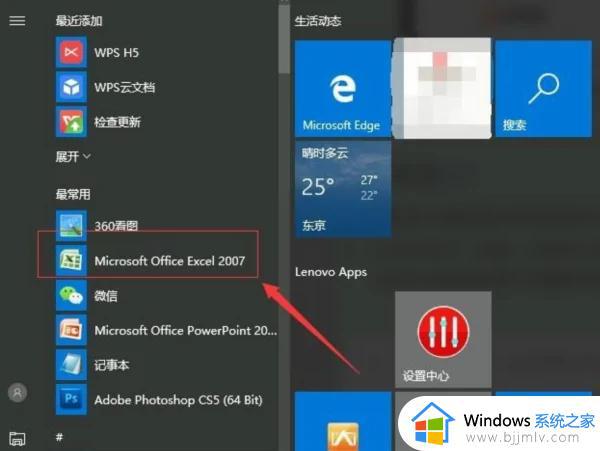This screenshot has height=451, width=600.
Task: Click the 最近添加 section header
Action: (x=79, y=21)
